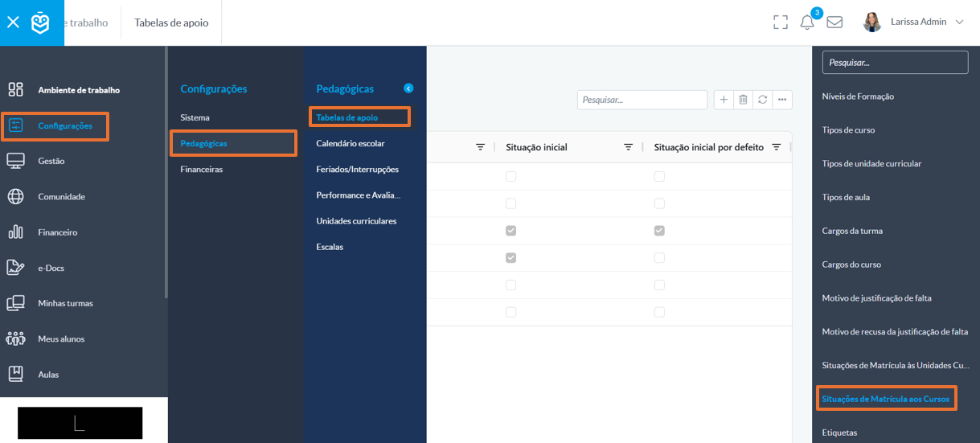Sort by Situação inicial por defeito header
The image size is (980, 443).
[x=709, y=147]
